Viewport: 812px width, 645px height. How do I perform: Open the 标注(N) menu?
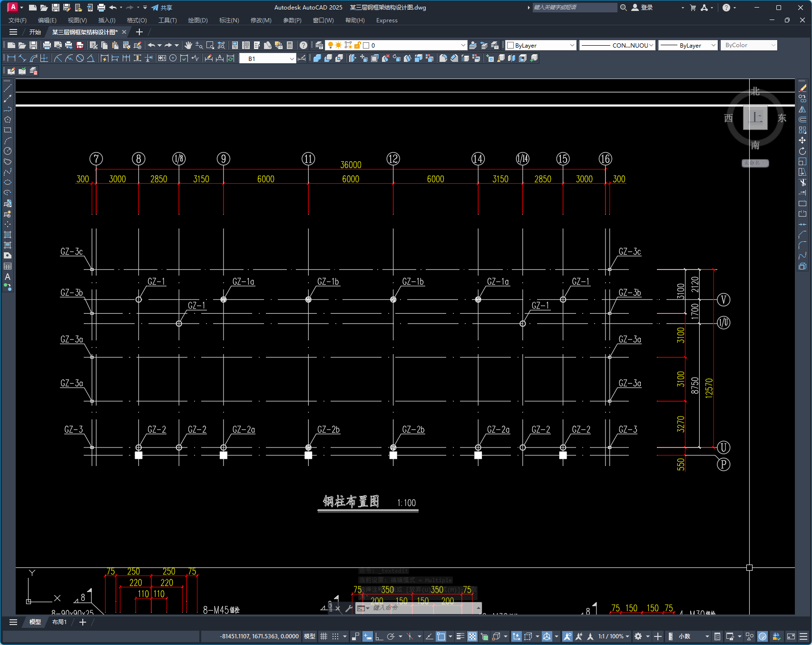click(x=229, y=20)
